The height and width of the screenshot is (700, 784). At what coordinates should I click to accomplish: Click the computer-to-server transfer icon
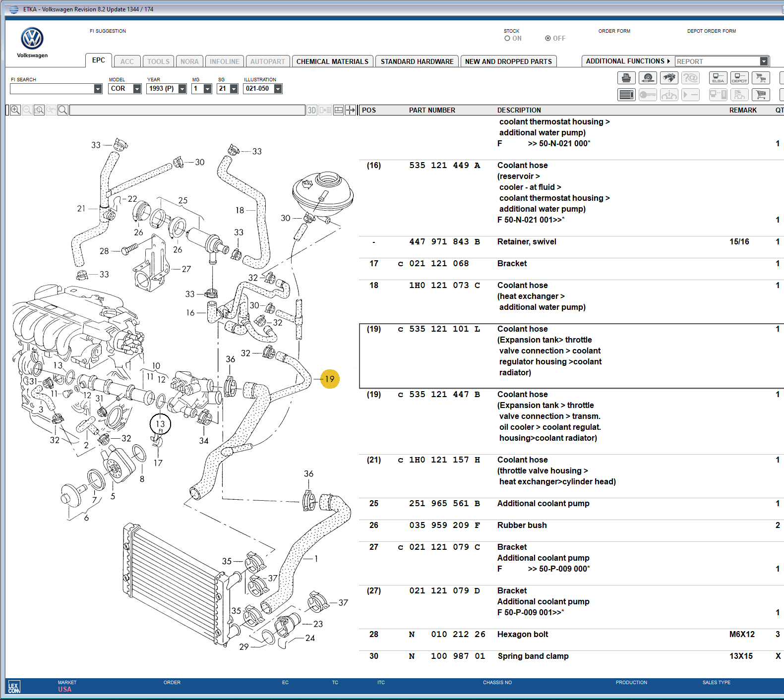[718, 94]
